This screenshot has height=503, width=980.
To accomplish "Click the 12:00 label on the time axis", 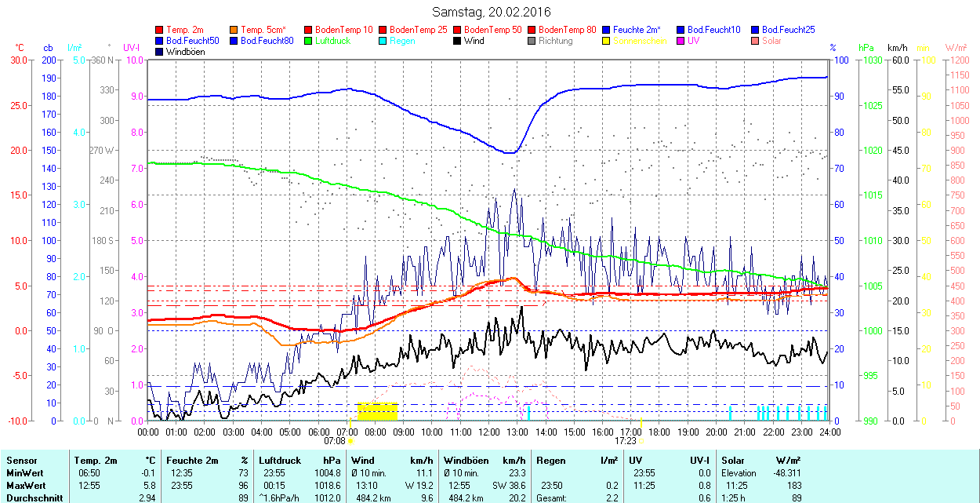I will pos(488,432).
